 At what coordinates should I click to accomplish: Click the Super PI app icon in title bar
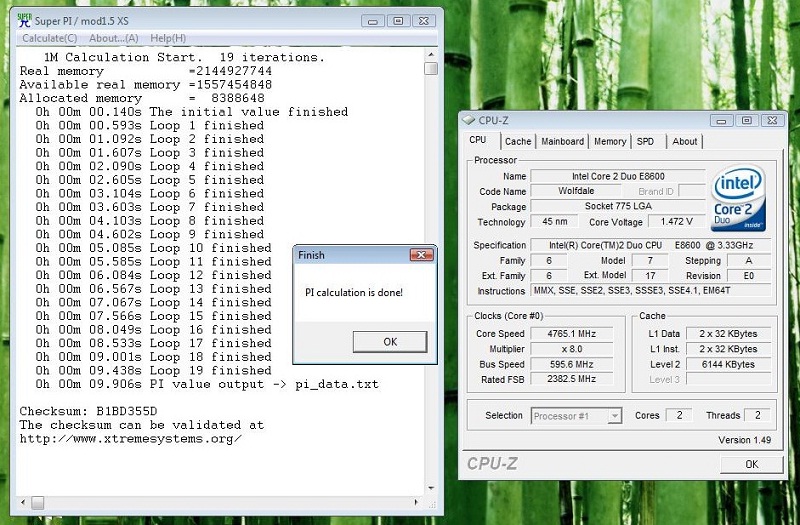[x=24, y=20]
